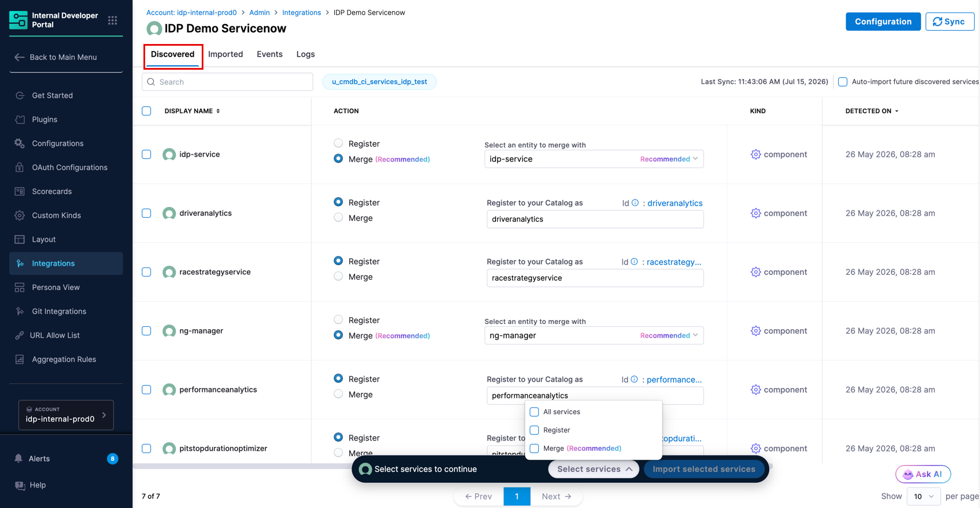The image size is (980, 508).
Task: Click the search magnifier icon
Action: [151, 82]
